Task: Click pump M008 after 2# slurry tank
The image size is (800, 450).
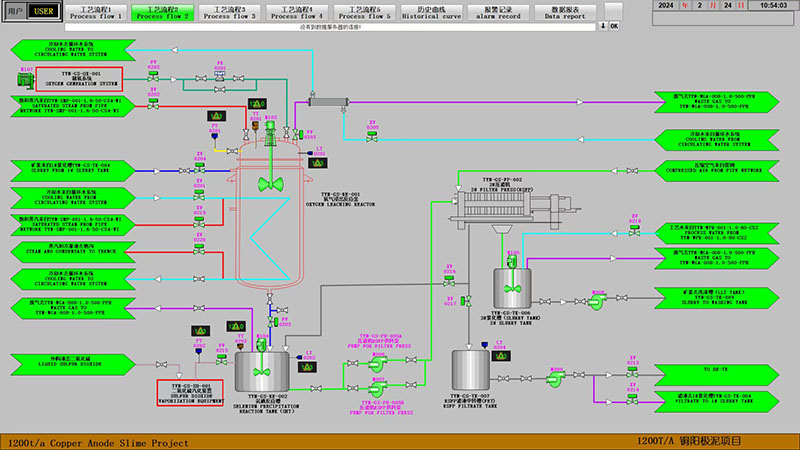Action: (x=596, y=302)
